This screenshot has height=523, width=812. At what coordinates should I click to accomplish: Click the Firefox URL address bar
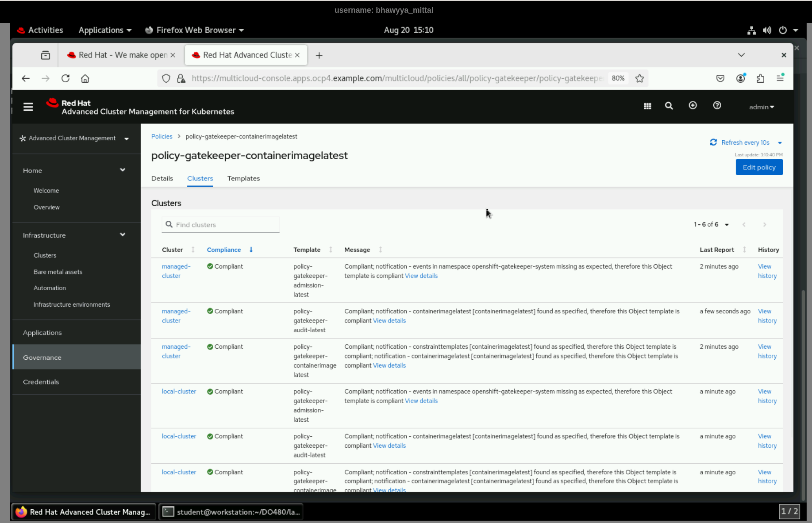397,78
